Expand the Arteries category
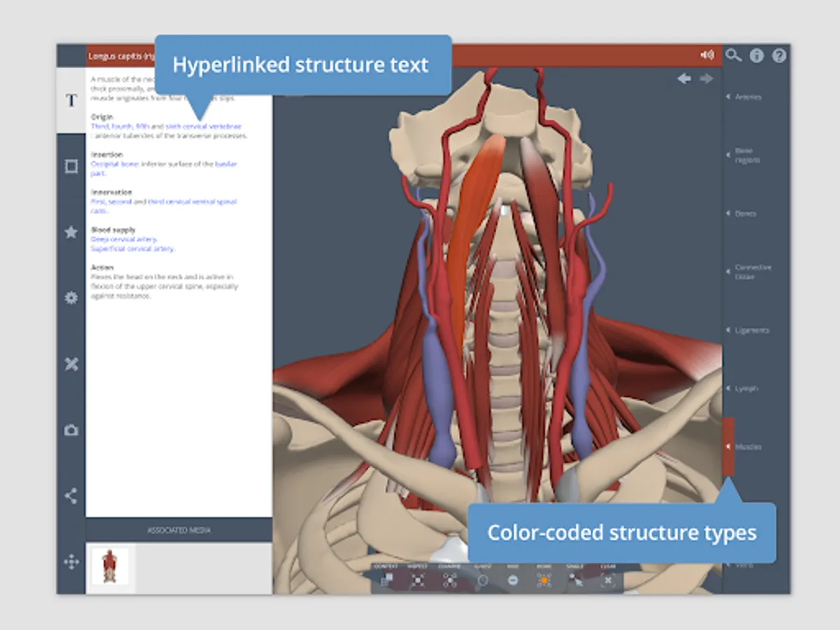The height and width of the screenshot is (630, 840). (x=748, y=97)
